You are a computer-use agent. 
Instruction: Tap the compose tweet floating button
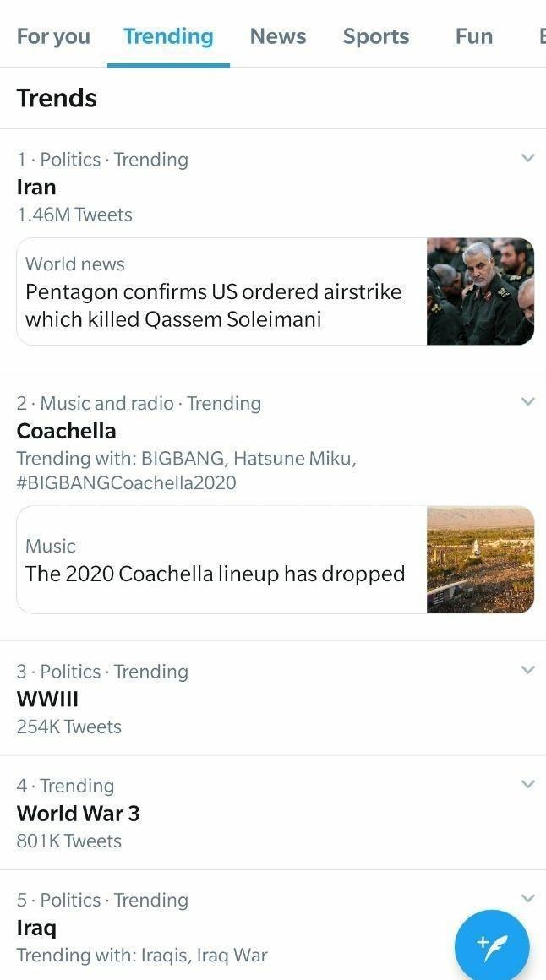click(492, 946)
